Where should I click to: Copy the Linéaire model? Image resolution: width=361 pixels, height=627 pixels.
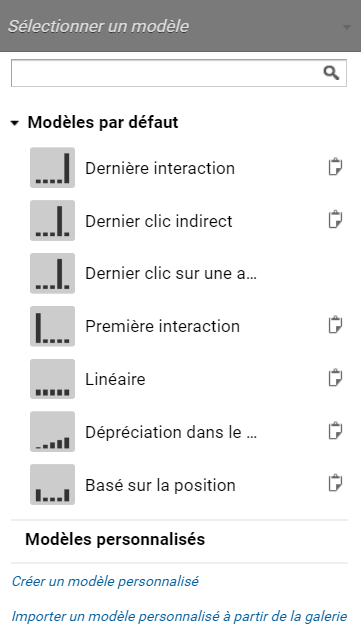click(x=335, y=378)
